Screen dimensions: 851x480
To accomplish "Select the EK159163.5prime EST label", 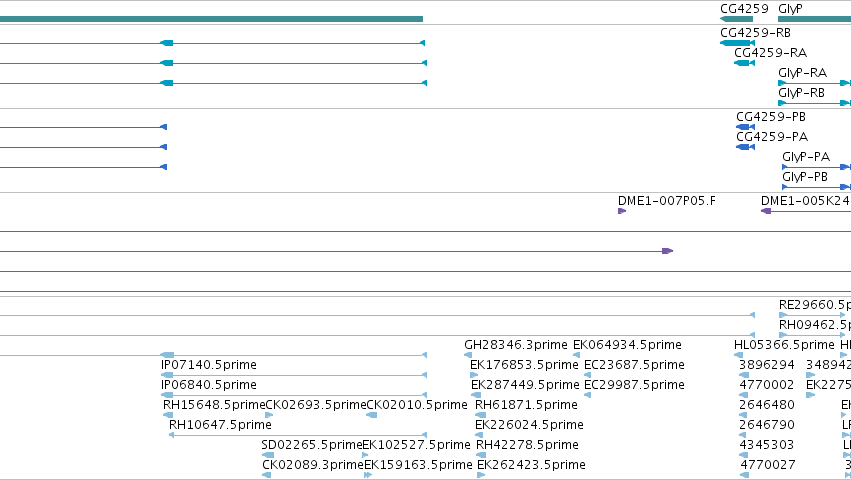I will pyautogui.click(x=418, y=465).
